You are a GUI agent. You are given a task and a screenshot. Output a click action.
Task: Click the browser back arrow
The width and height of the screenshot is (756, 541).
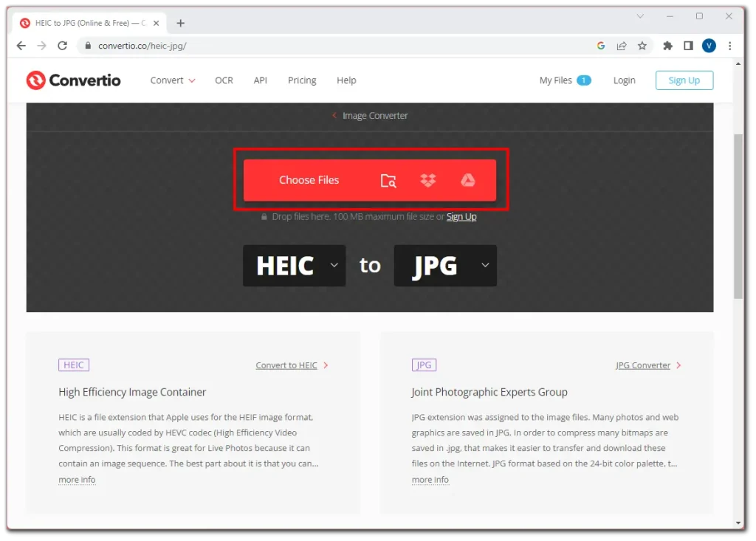(x=21, y=46)
